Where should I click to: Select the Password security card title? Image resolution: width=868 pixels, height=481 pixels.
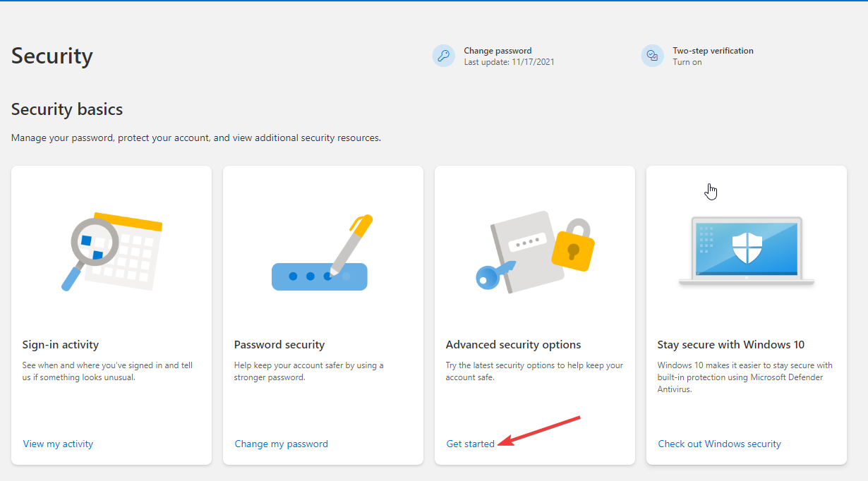click(x=279, y=345)
